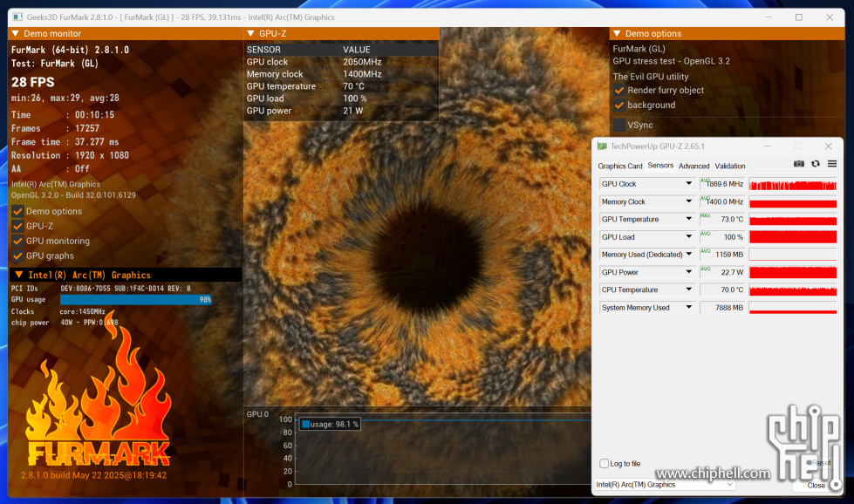The width and height of the screenshot is (854, 504).
Task: Go to the Validation tab
Action: pyautogui.click(x=730, y=166)
